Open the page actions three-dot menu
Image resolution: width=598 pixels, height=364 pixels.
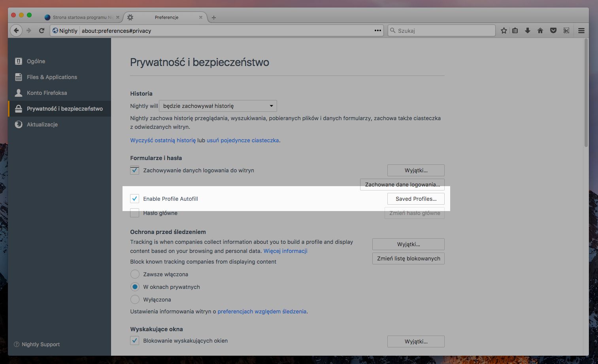378,30
